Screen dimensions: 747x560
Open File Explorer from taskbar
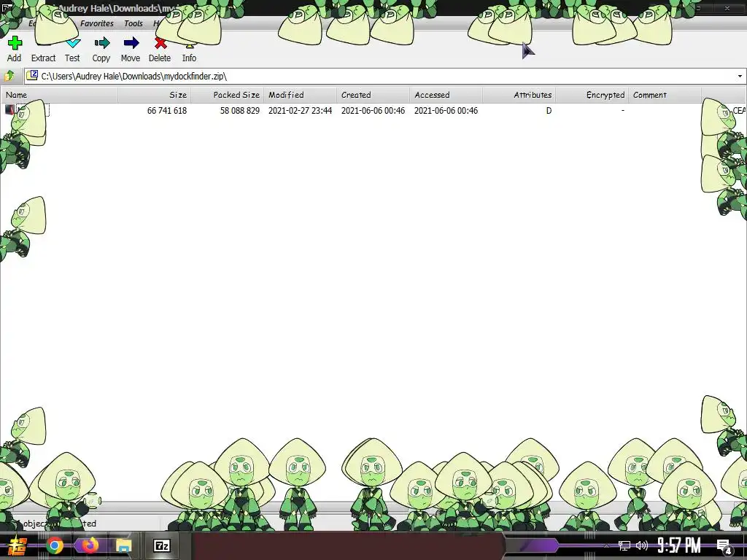pyautogui.click(x=124, y=545)
